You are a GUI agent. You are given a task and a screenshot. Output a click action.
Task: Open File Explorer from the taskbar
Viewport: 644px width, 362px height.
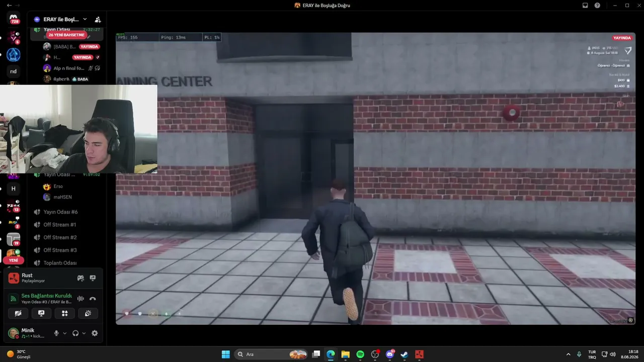click(346, 354)
